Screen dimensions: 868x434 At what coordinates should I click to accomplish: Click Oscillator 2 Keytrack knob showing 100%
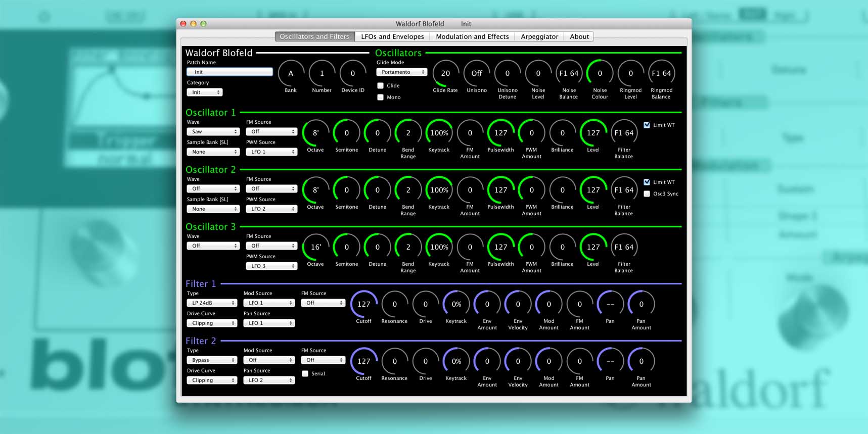439,190
